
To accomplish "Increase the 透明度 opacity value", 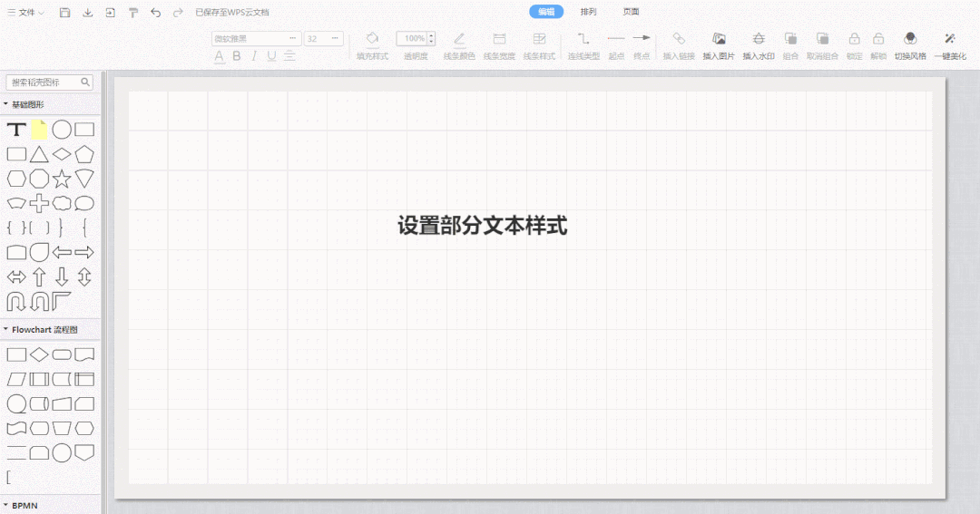I will [431, 35].
